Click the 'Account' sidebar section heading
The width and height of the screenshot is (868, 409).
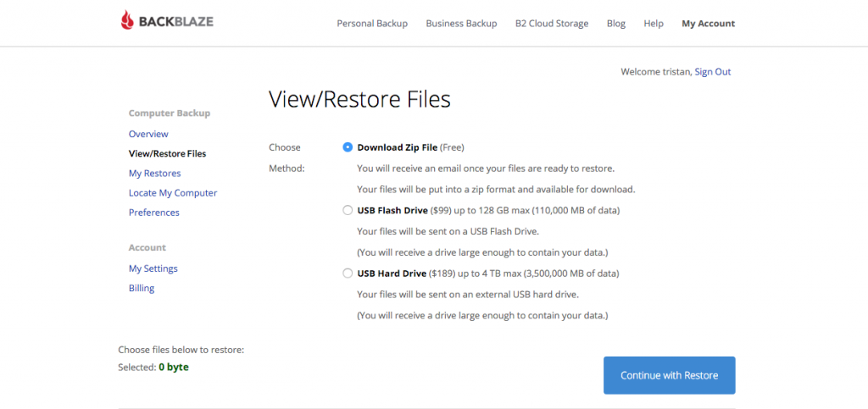(x=147, y=247)
